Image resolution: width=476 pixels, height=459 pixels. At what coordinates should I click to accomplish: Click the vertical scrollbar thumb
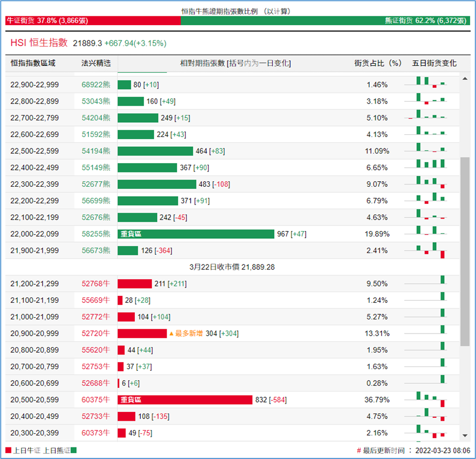point(465,252)
